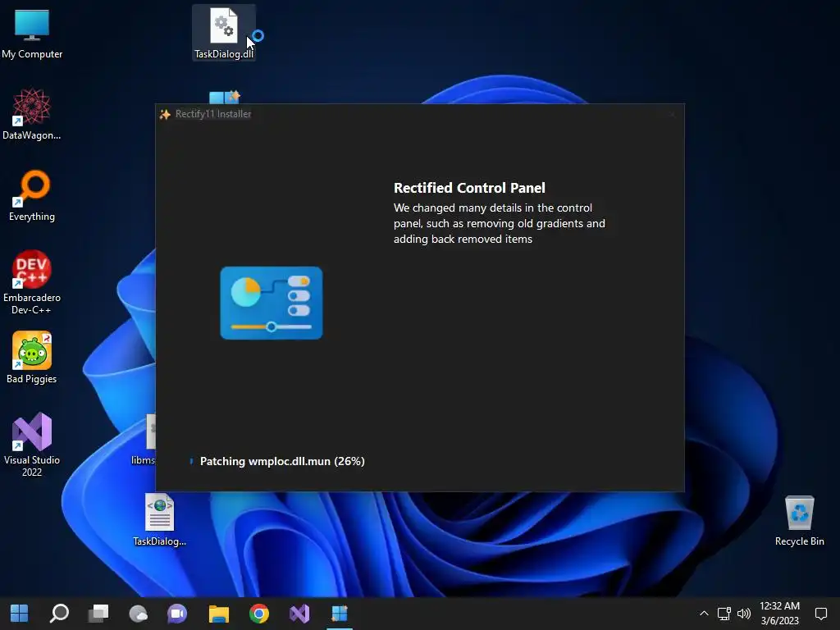
Task: Close the Rectify11 Installer window
Action: click(673, 114)
